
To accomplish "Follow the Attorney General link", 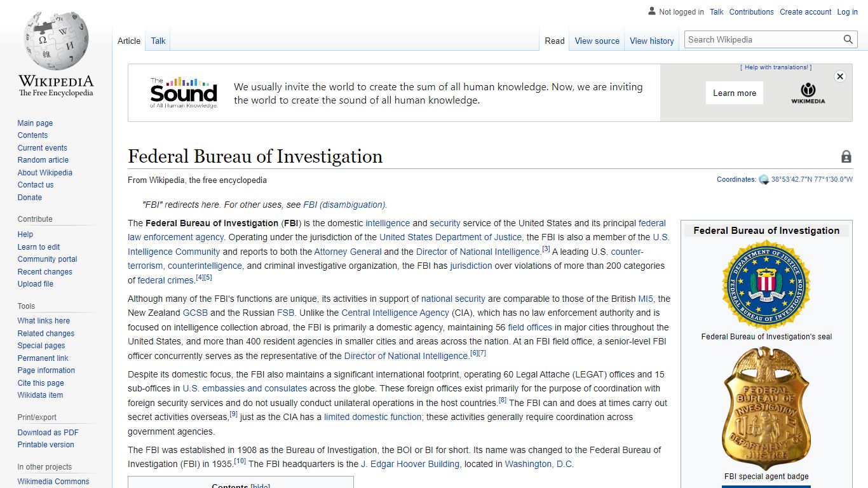I will [x=348, y=252].
